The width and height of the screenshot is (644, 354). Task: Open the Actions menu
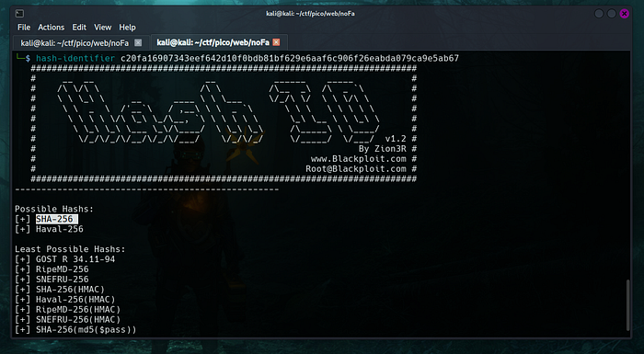coord(51,27)
